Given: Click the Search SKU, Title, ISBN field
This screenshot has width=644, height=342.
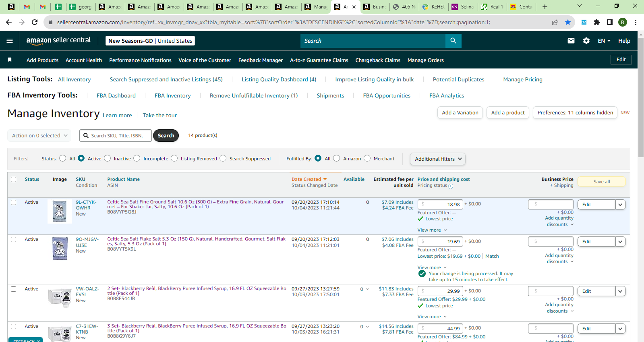Looking at the screenshot, I should pyautogui.click(x=116, y=136).
